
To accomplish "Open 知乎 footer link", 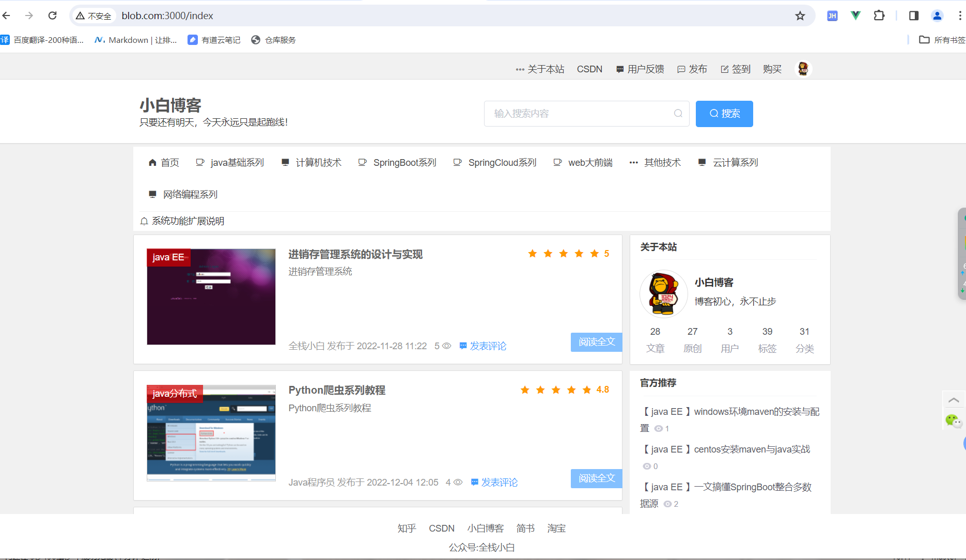I will pyautogui.click(x=407, y=528).
